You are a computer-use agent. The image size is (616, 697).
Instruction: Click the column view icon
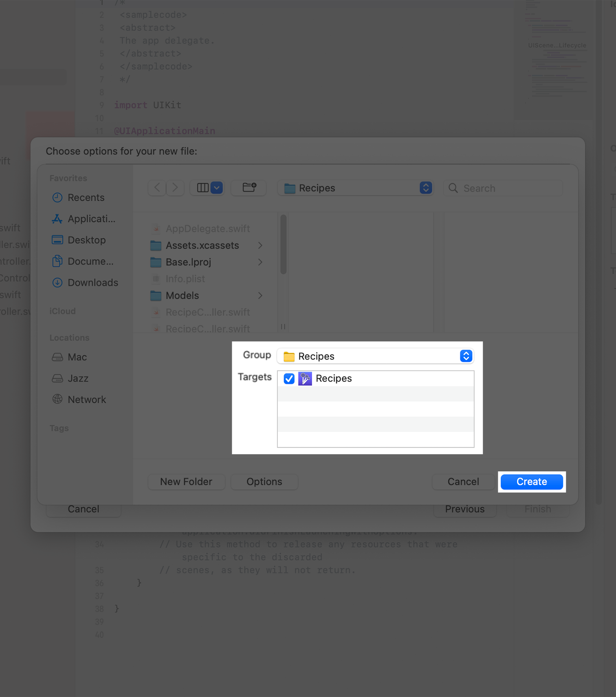pyautogui.click(x=202, y=188)
